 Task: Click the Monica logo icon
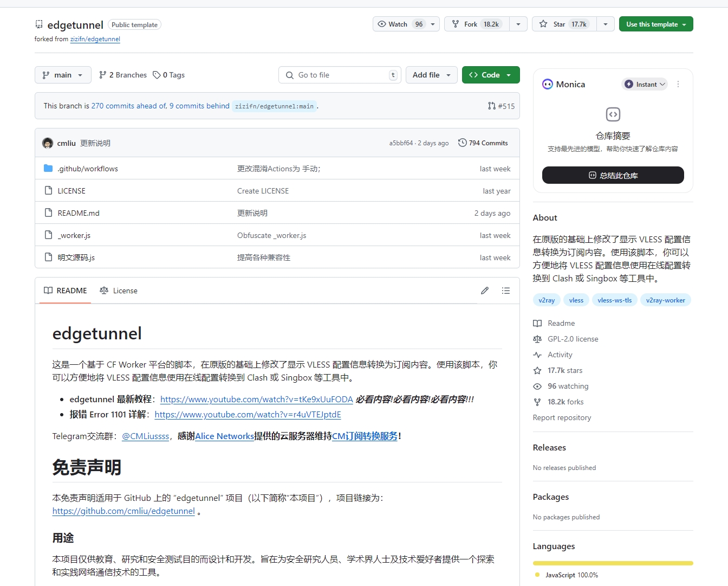click(x=548, y=84)
